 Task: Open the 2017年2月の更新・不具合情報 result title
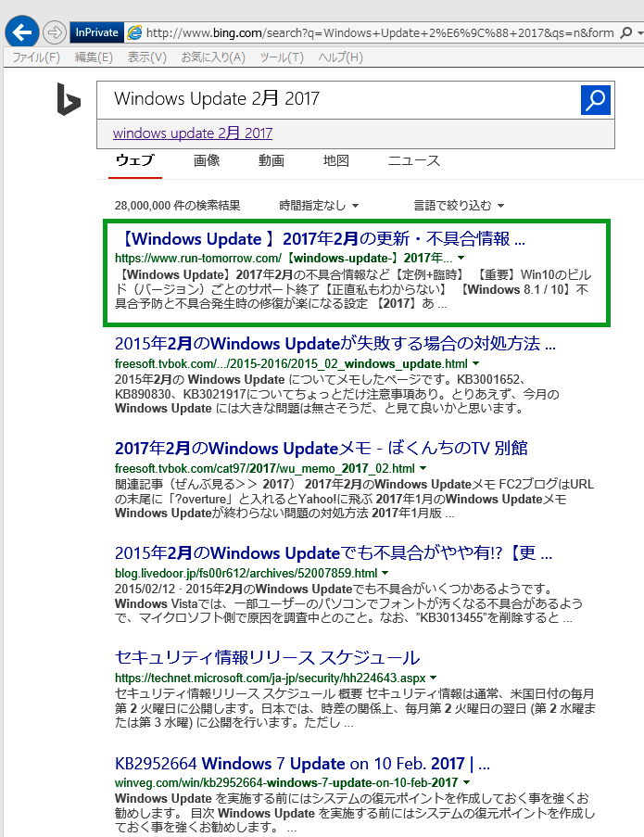point(320,238)
